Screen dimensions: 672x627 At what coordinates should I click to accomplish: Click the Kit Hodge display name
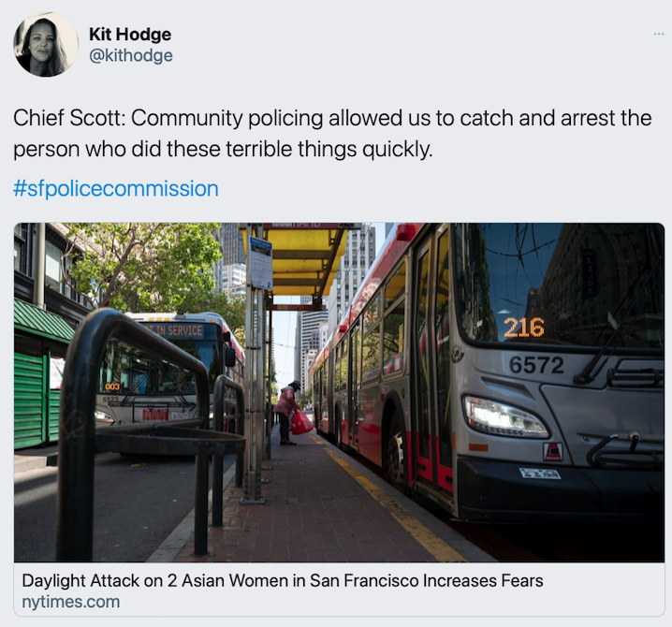(x=130, y=35)
